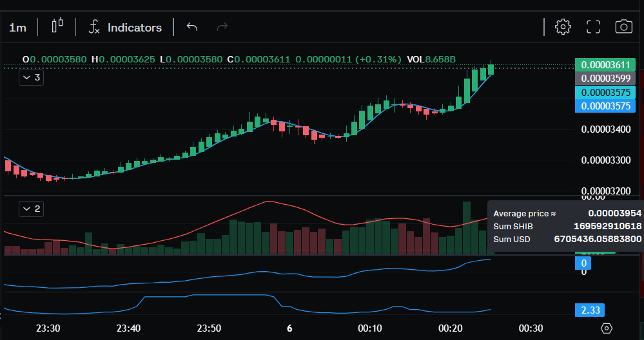Image resolution: width=644 pixels, height=340 pixels.
Task: Click the date marker 6 on time axis
Action: tap(289, 328)
